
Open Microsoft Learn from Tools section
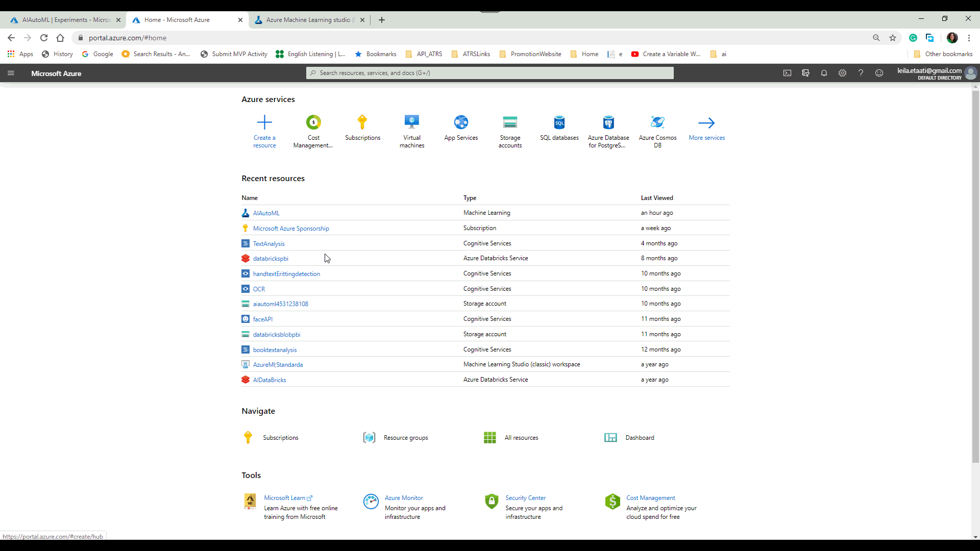[284, 497]
